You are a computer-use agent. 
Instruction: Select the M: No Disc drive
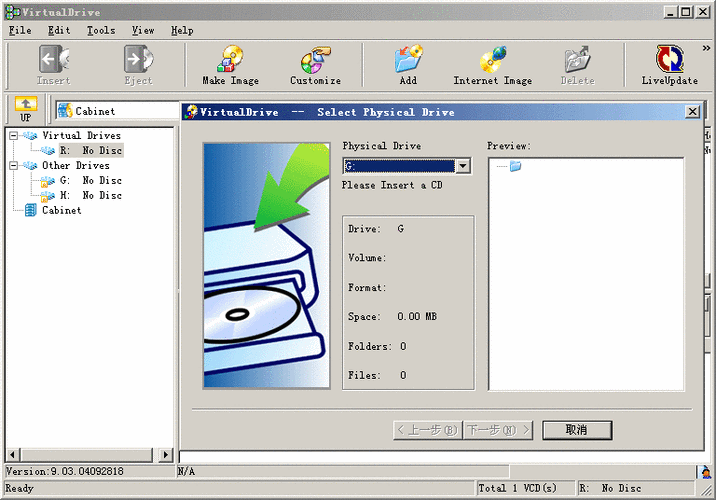coord(90,196)
